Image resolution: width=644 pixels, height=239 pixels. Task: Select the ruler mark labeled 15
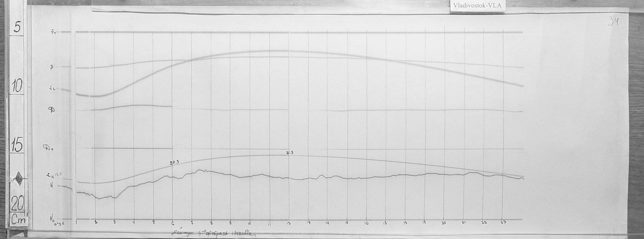pos(17,145)
